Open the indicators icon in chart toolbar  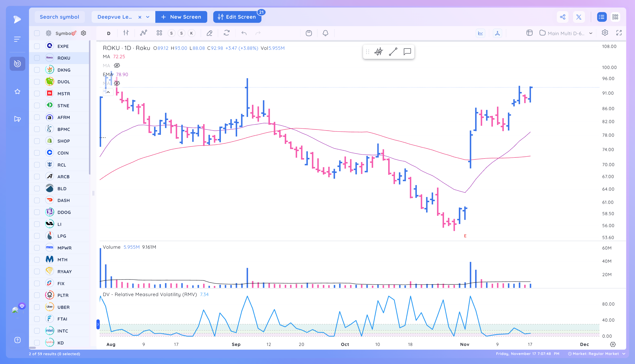143,33
